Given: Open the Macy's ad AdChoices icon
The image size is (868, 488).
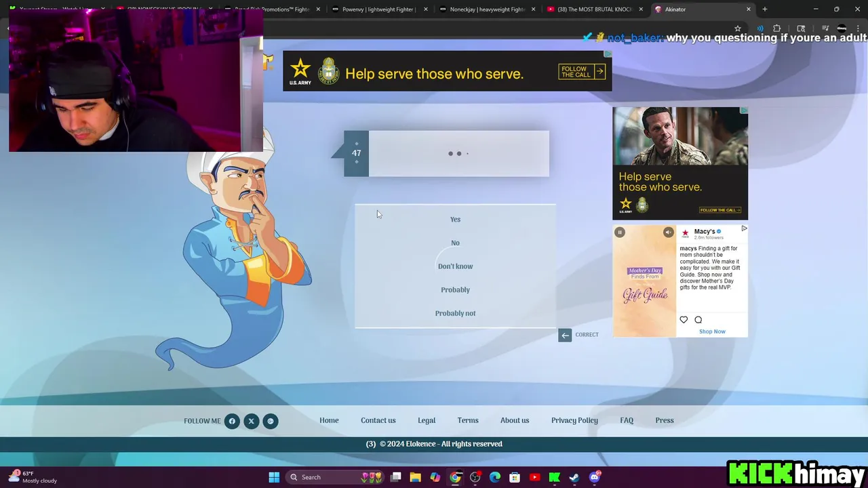Looking at the screenshot, I should click(744, 229).
